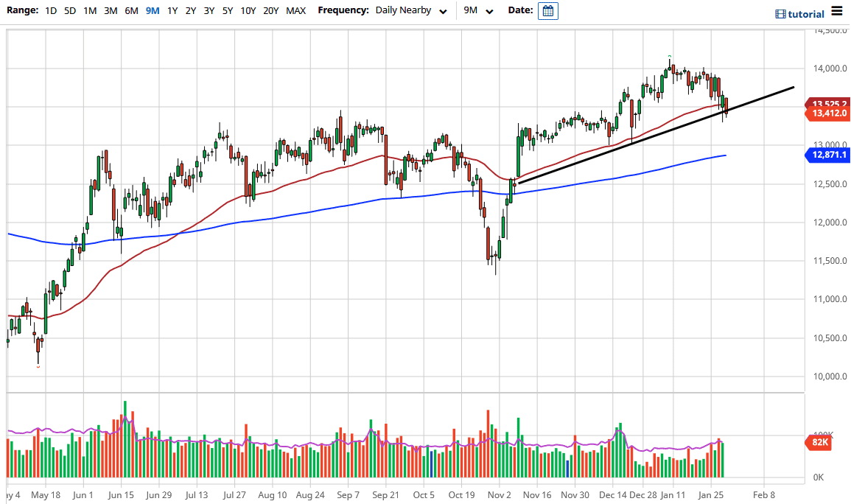Click the Nov 2 date axis label
Image resolution: width=851 pixels, height=504 pixels.
499,494
